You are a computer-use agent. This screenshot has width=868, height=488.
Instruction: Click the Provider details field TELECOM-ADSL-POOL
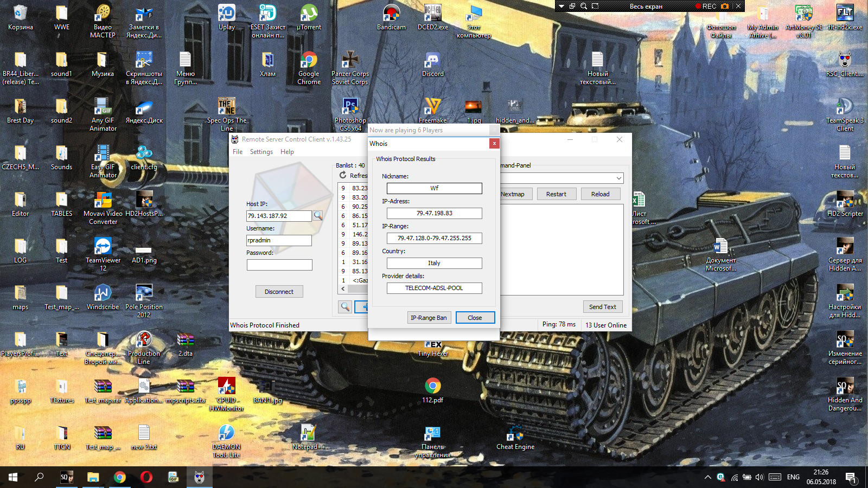point(434,288)
